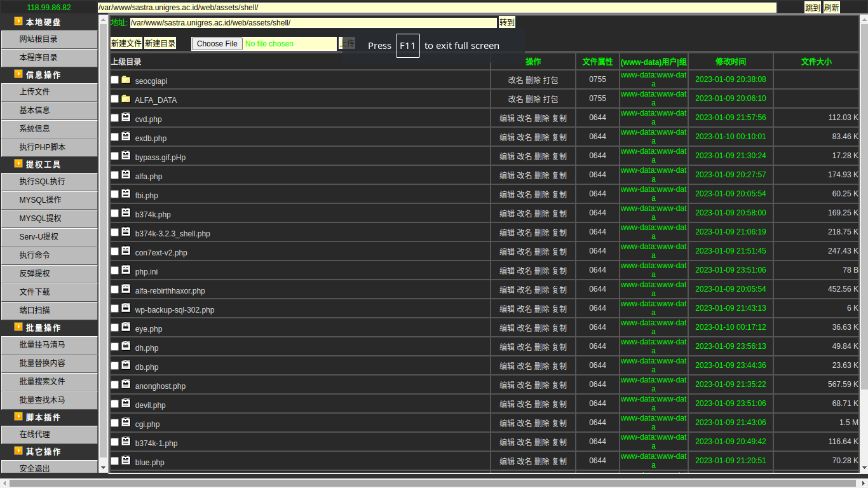The width and height of the screenshot is (868, 488).
Task: Open 批量查找木马 in the sidebar
Action: [x=49, y=400]
